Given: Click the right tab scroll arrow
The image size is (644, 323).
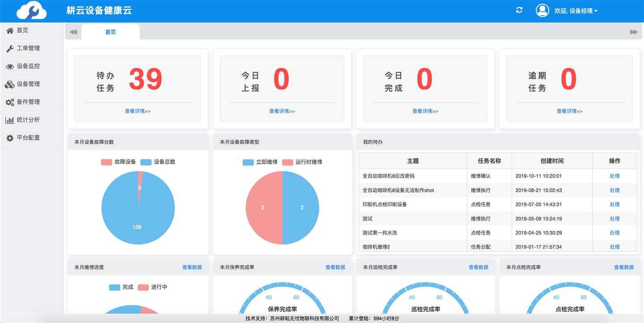Looking at the screenshot, I should point(634,32).
